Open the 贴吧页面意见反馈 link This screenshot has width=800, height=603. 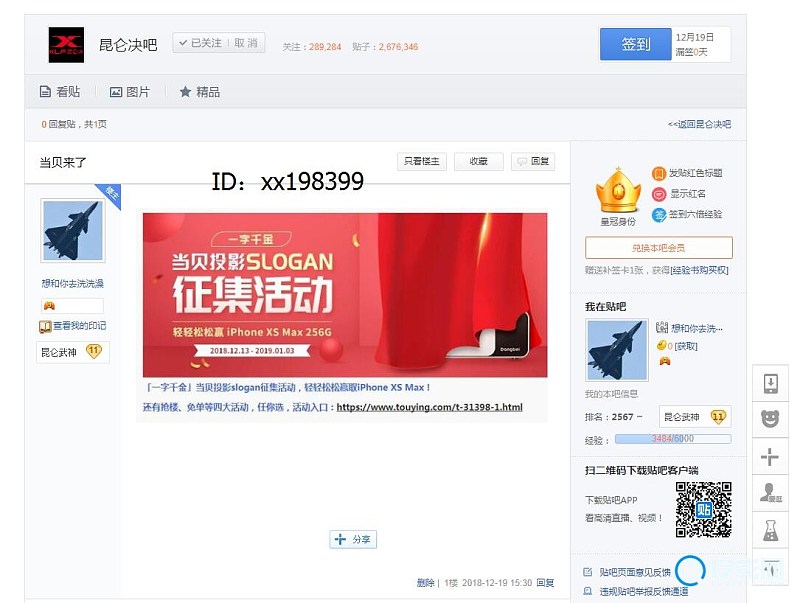tap(635, 572)
